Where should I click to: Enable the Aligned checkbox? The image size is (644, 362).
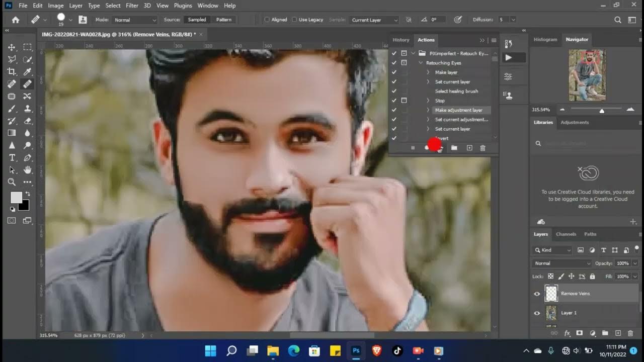267,20
